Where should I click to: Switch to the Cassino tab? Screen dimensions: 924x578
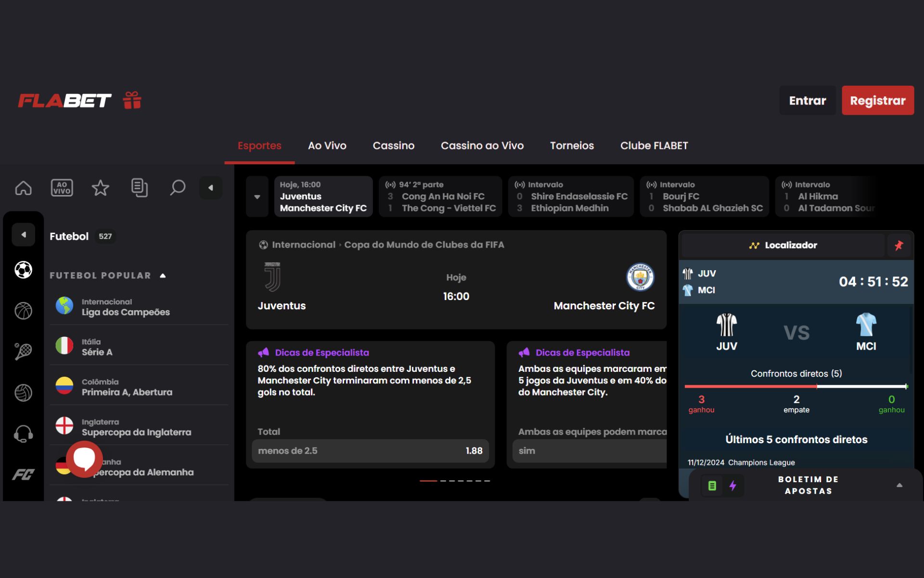click(393, 145)
